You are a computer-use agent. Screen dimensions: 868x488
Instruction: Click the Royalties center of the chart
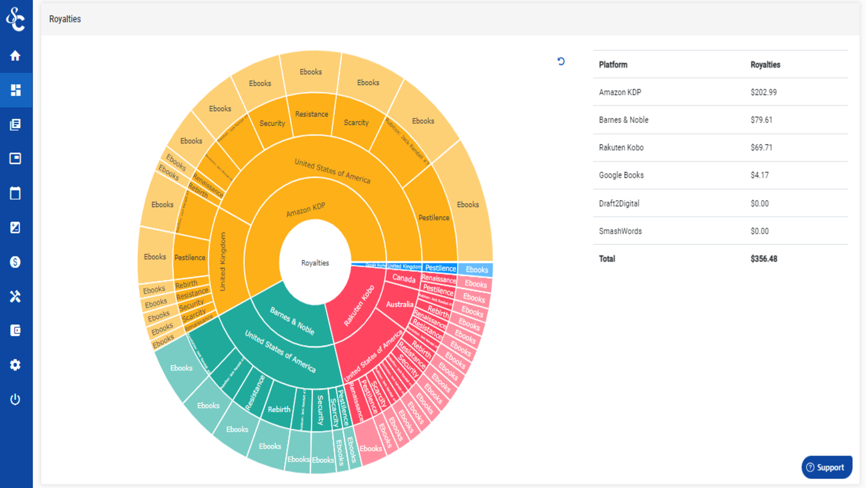point(315,263)
